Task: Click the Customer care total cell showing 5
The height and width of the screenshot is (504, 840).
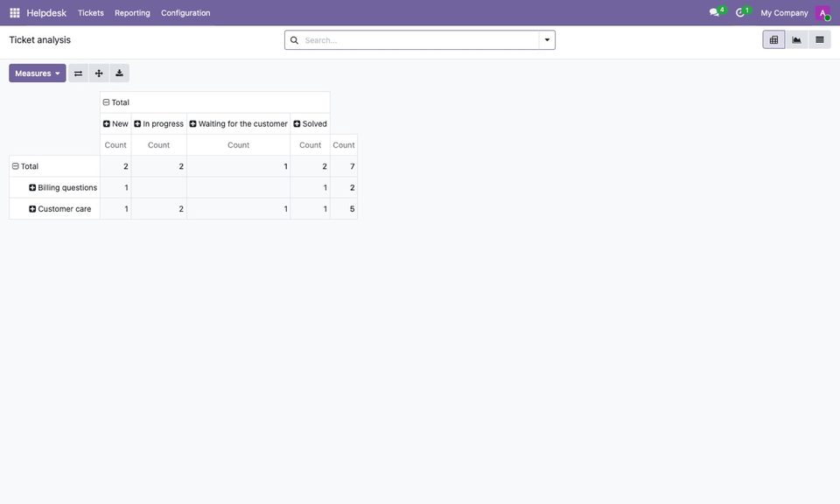Action: [x=344, y=209]
